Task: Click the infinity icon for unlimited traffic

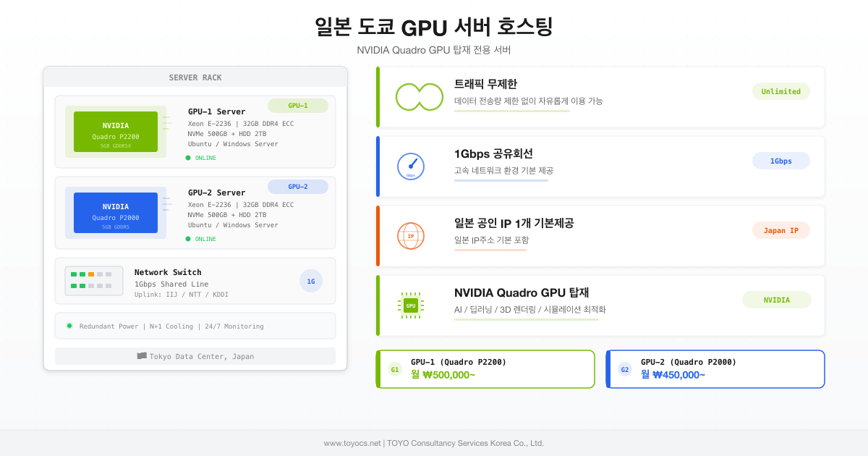Action: 420,96
